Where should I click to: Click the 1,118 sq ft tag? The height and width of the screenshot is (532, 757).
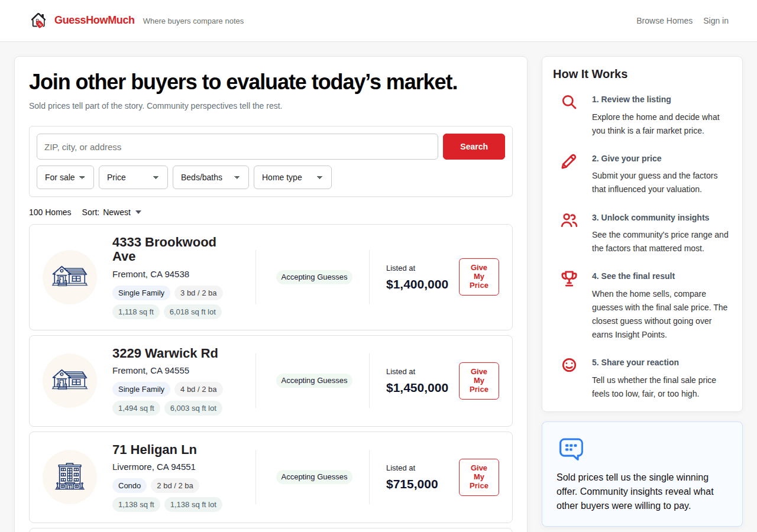coord(136,312)
